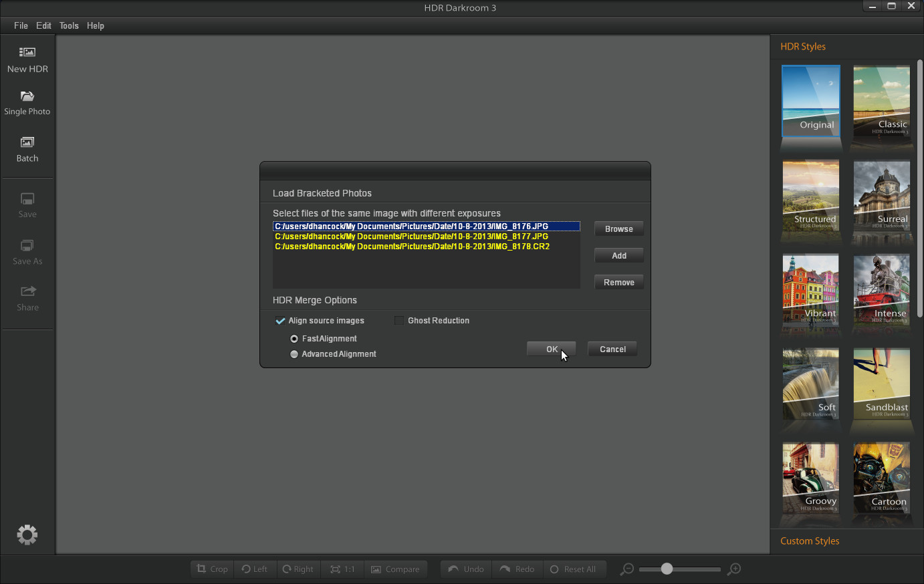Image resolution: width=924 pixels, height=584 pixels.
Task: Rotate image Left
Action: (x=255, y=569)
